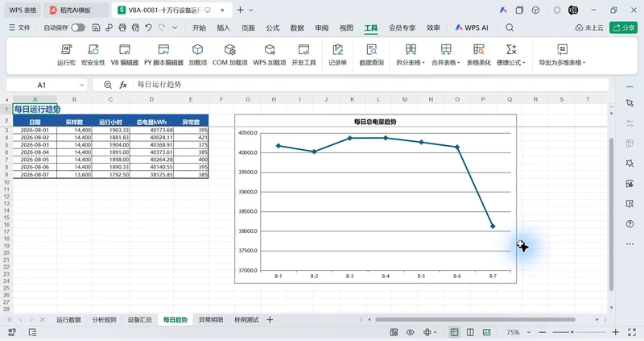Open WPS AI from menu bar
The image size is (644, 341).
pyautogui.click(x=472, y=27)
